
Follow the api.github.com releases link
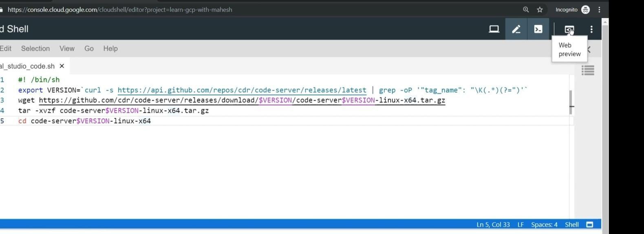(242, 90)
